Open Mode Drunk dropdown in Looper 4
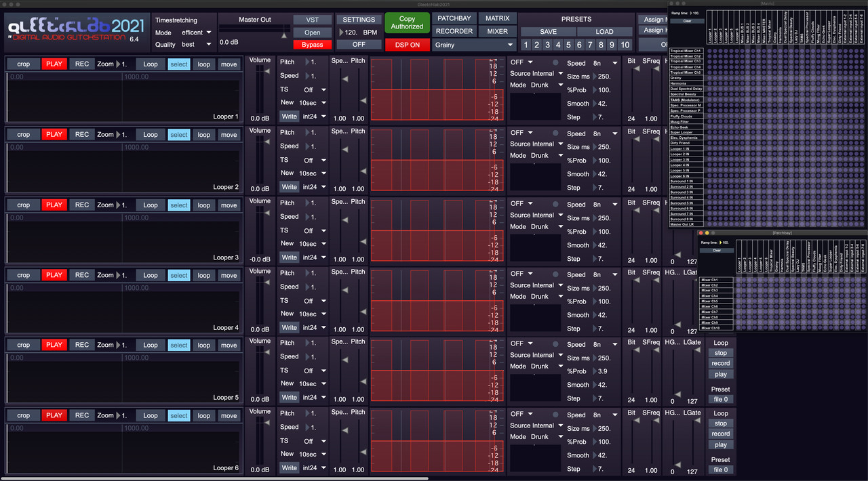The width and height of the screenshot is (868, 481). click(x=546, y=296)
